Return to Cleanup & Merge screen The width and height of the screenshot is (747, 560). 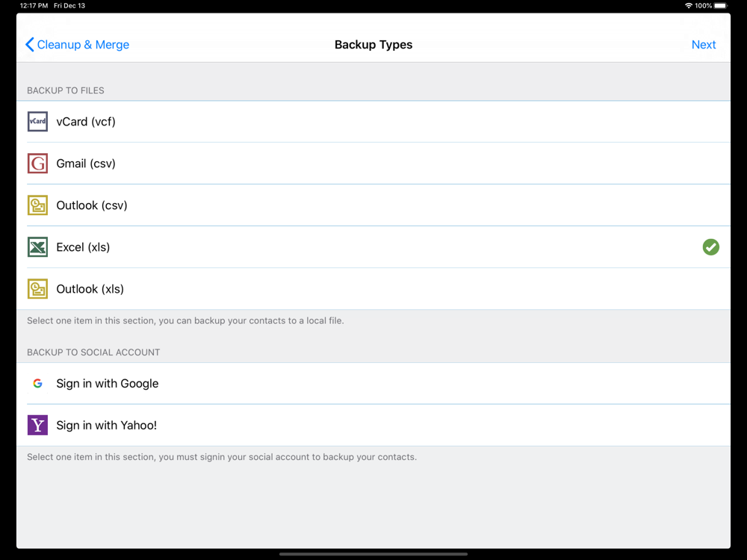coord(83,45)
